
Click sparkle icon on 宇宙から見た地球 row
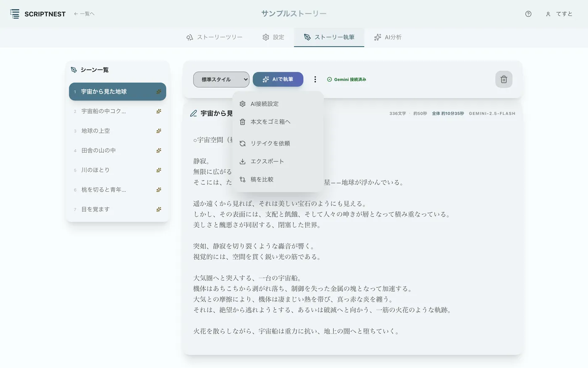[x=159, y=92]
